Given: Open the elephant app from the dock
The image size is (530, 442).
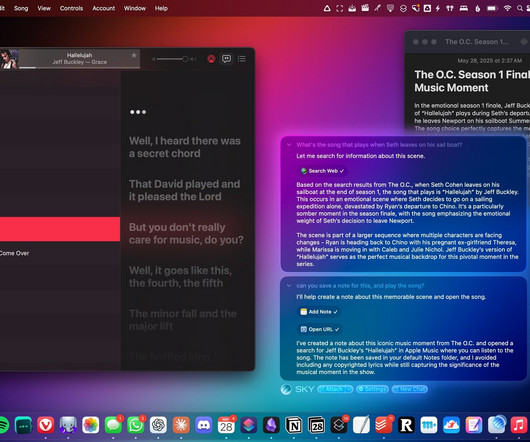Looking at the screenshot, I should (68, 425).
